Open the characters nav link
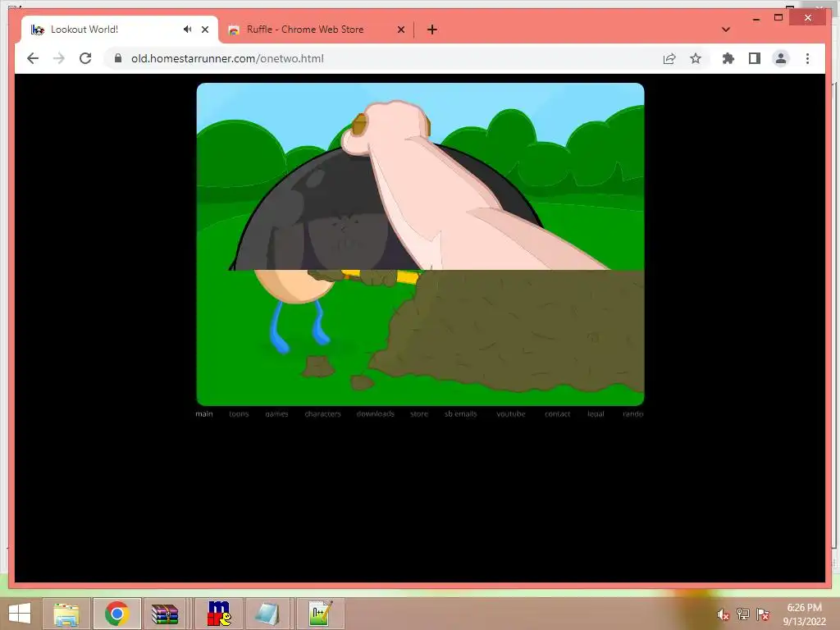Image resolution: width=840 pixels, height=630 pixels. coord(322,413)
